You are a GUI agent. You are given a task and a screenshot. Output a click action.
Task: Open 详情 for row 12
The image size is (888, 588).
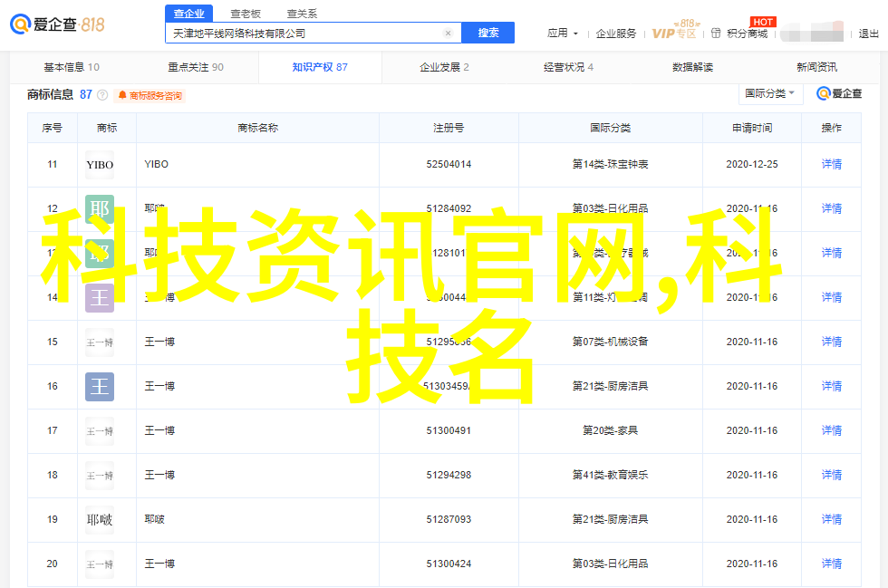click(832, 208)
